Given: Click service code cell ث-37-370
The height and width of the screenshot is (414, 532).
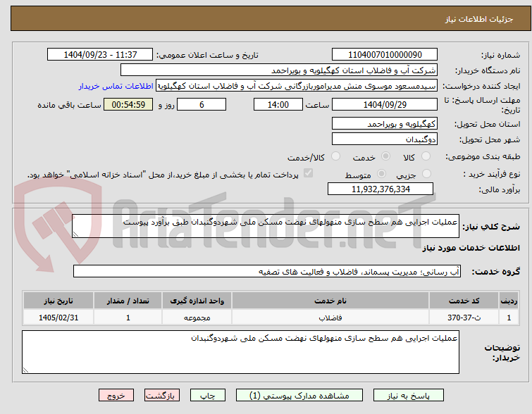Looking at the screenshot, I should pos(464,318).
